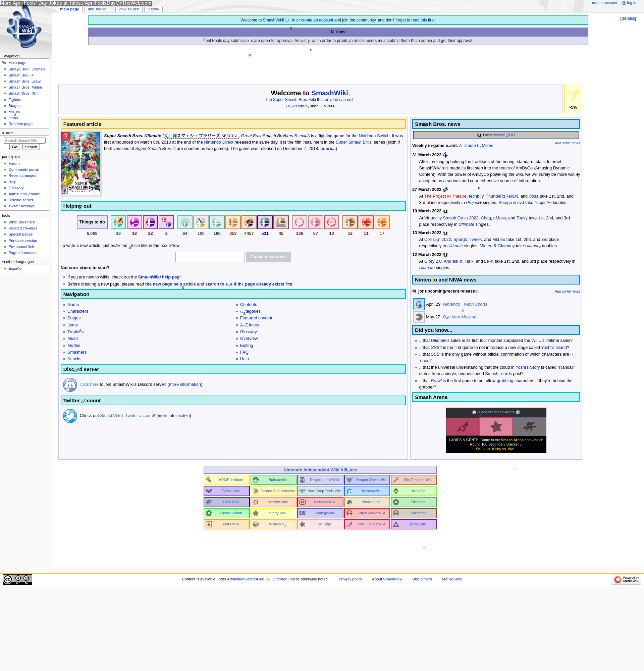Open the Recent changes link

pos(22,175)
